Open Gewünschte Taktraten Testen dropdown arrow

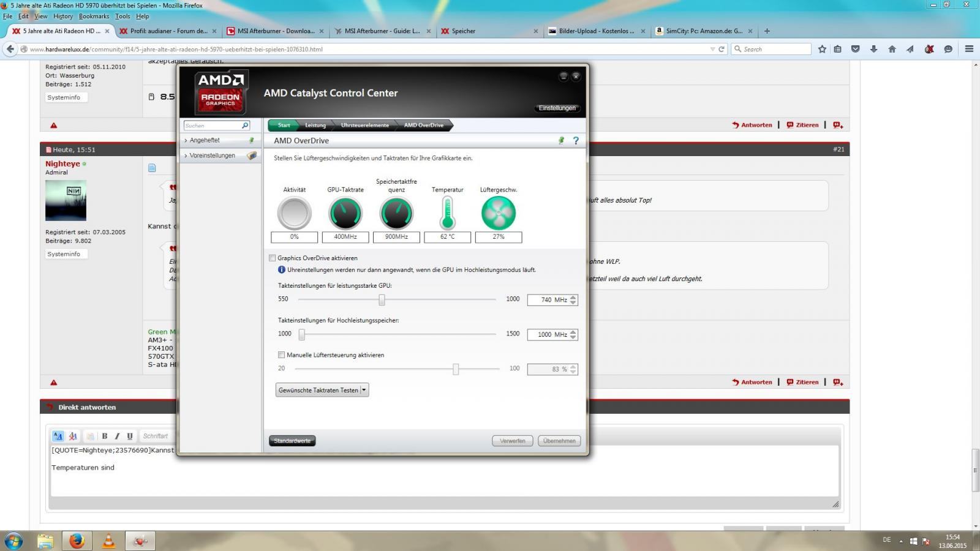(x=364, y=390)
